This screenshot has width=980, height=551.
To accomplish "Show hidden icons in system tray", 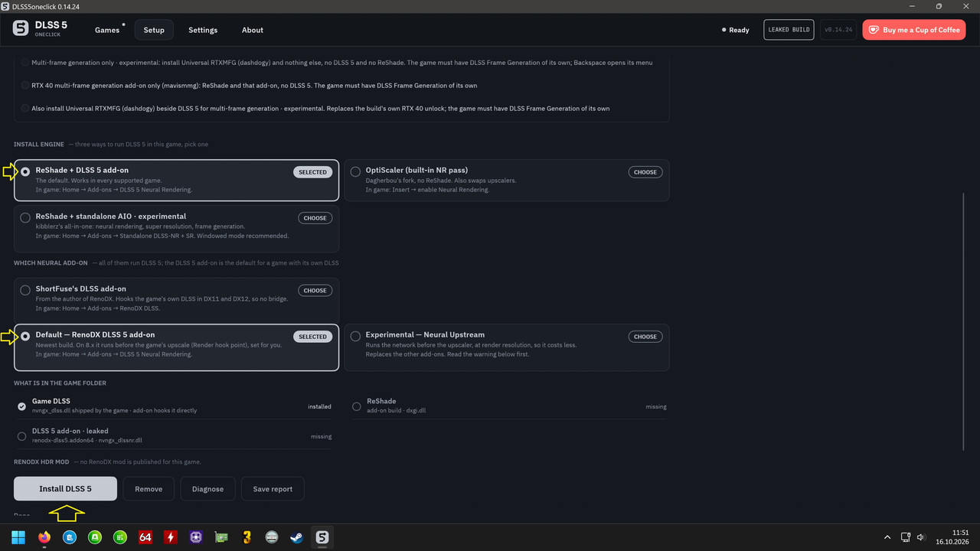I will pos(887,537).
